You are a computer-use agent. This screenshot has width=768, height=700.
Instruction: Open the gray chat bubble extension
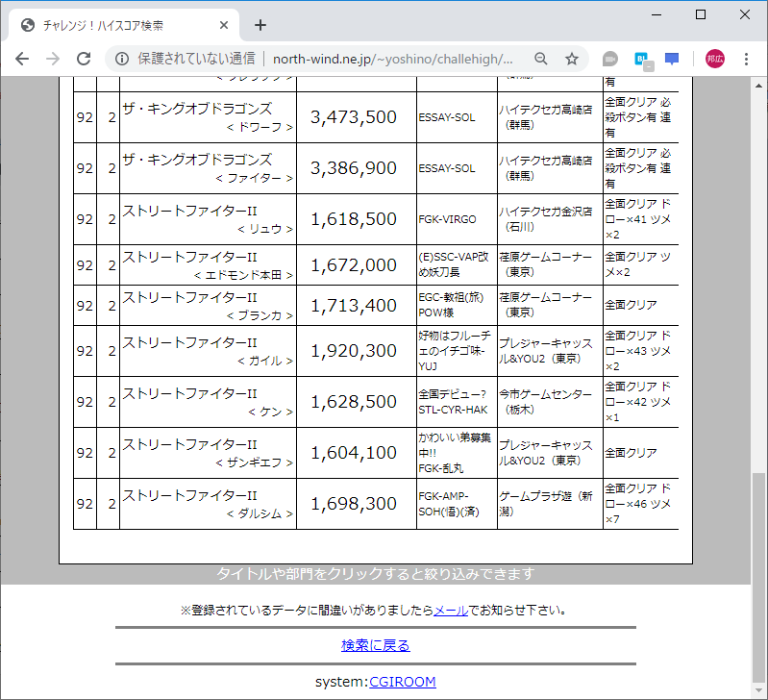tap(609, 59)
